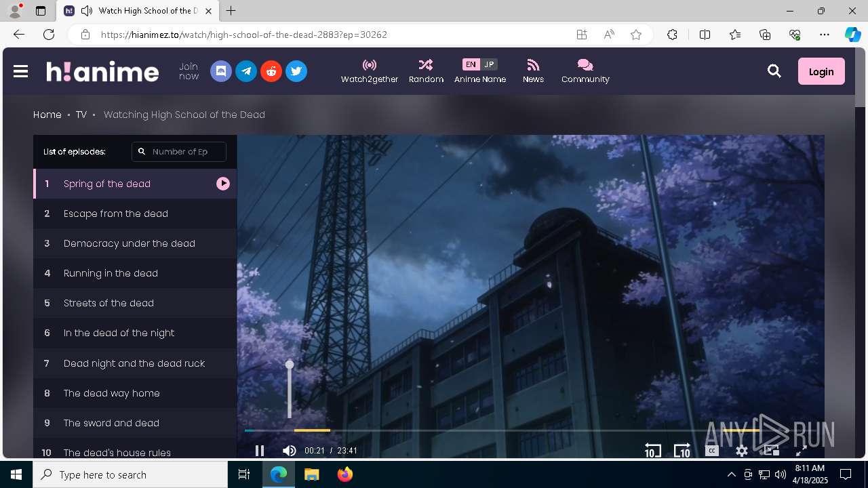
Task: Add this page to favorites star
Action: click(636, 35)
